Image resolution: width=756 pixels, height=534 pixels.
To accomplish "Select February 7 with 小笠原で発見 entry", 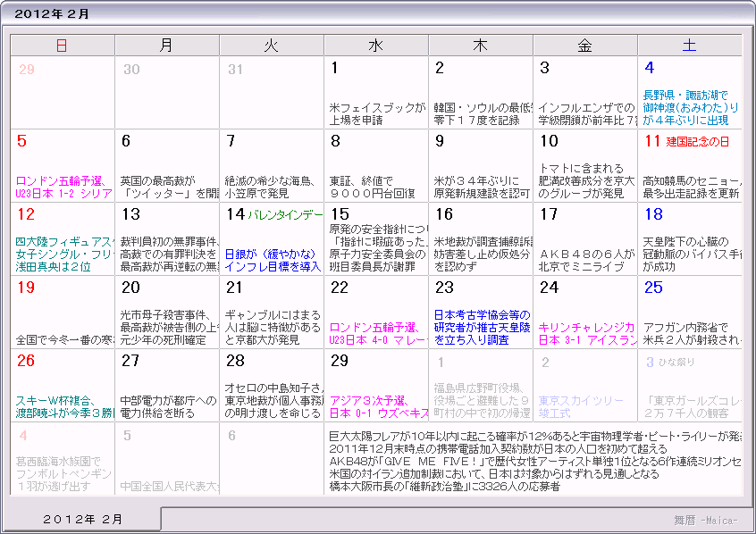I will coord(272,166).
